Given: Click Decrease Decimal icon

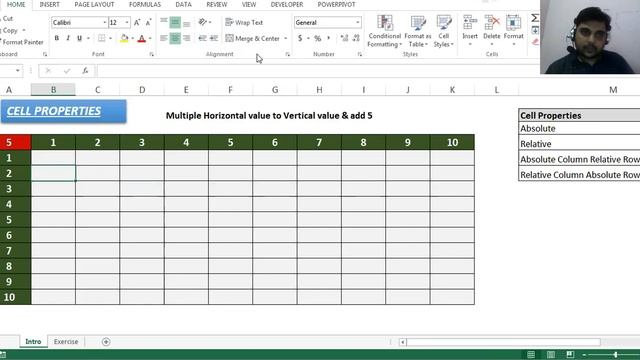Looking at the screenshot, I should pyautogui.click(x=356, y=38).
